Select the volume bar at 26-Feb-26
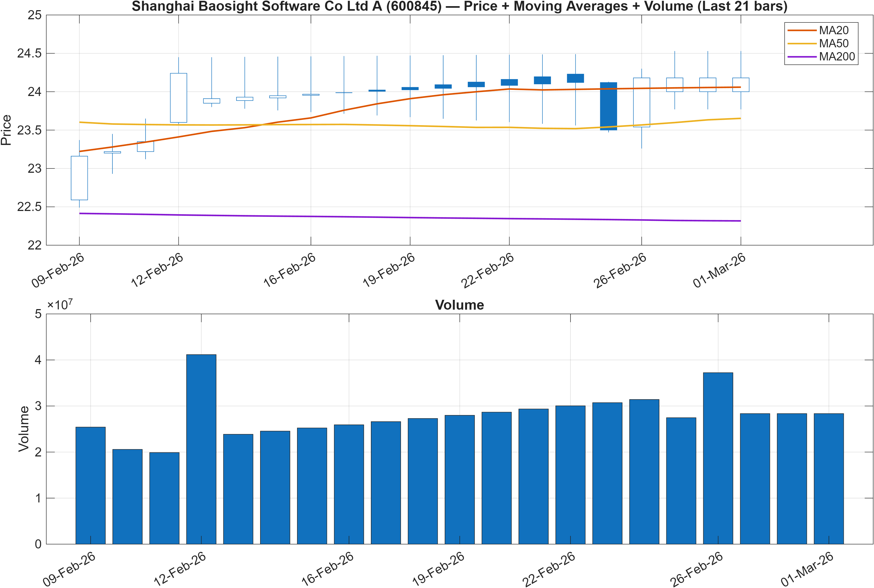This screenshot has width=874, height=588. pos(718,458)
